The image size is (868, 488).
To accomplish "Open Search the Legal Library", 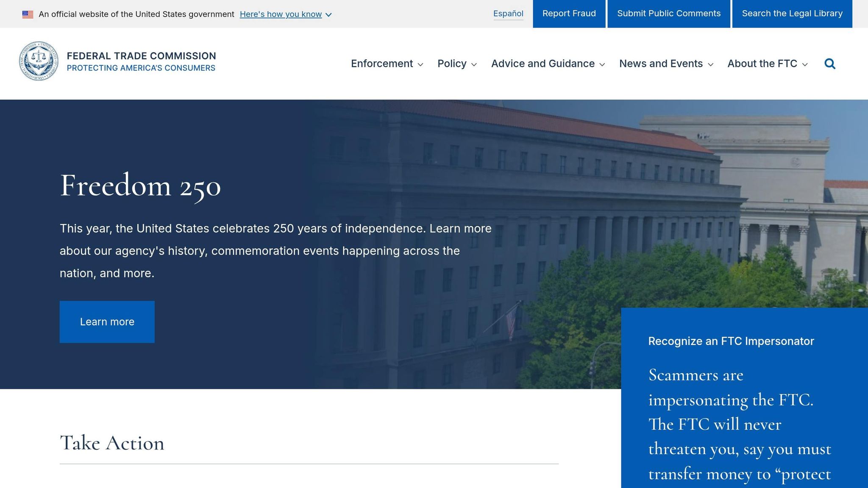I will coord(792,14).
